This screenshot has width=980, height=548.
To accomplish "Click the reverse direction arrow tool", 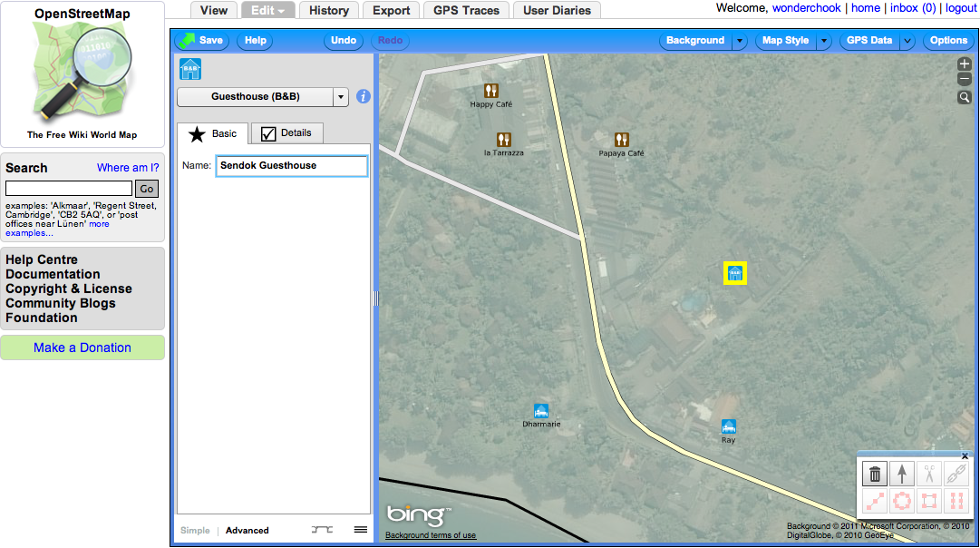I will click(x=901, y=474).
